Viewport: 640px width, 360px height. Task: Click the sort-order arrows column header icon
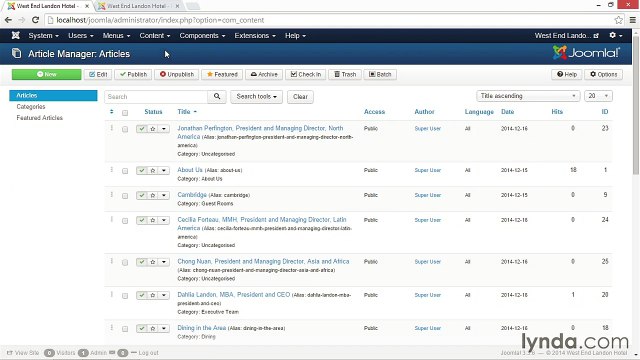pyautogui.click(x=111, y=112)
